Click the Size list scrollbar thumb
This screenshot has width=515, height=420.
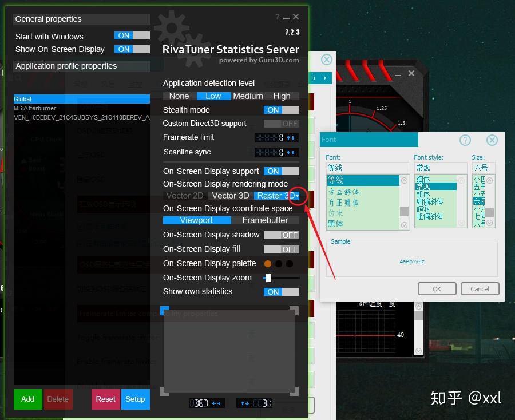[490, 212]
